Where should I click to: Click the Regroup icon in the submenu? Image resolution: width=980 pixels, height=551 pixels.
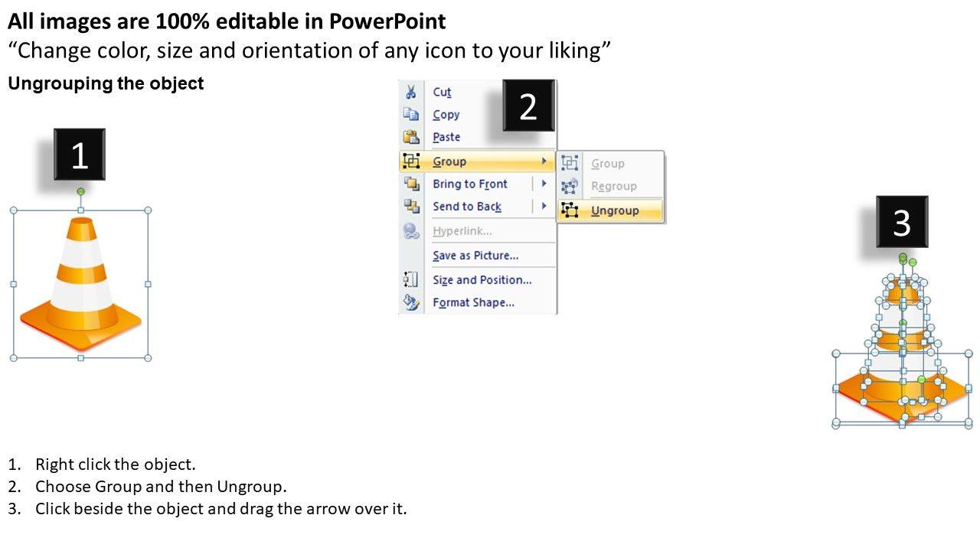[x=569, y=186]
